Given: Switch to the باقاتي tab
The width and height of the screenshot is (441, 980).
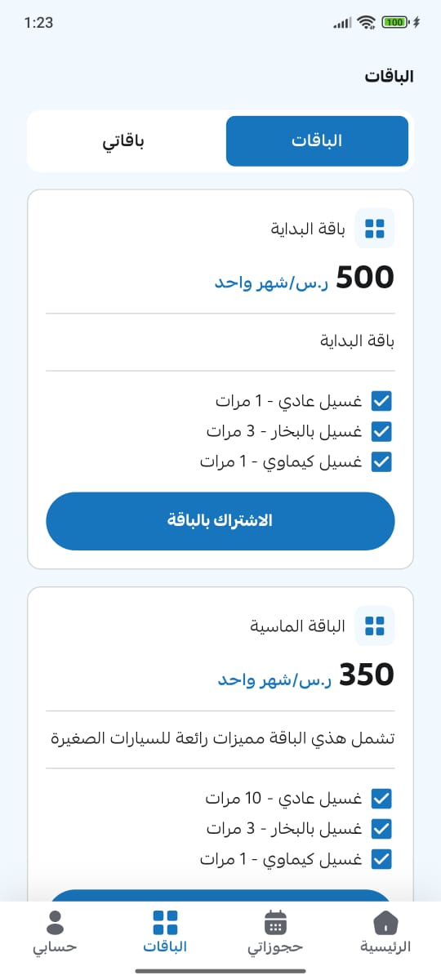Looking at the screenshot, I should tap(123, 140).
